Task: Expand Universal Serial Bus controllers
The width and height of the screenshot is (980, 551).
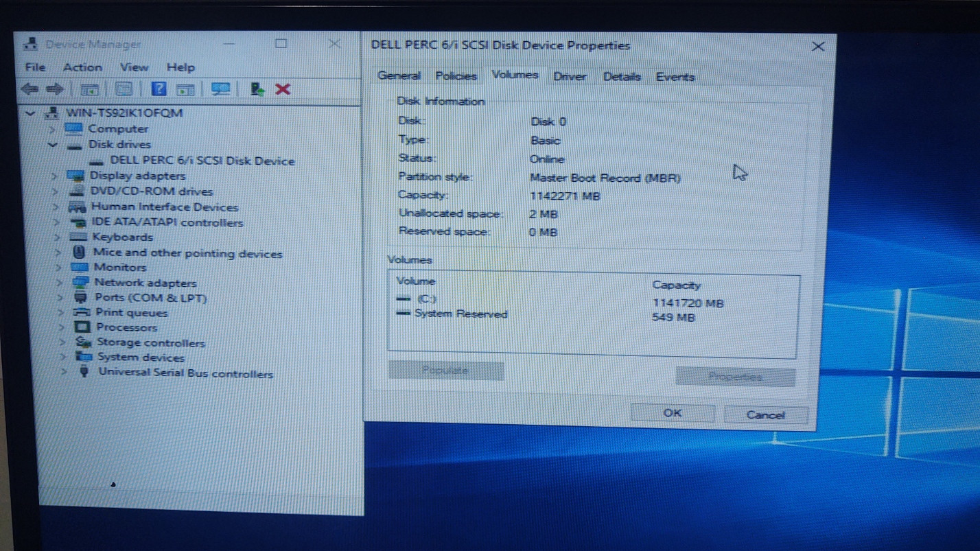Action: tap(64, 372)
